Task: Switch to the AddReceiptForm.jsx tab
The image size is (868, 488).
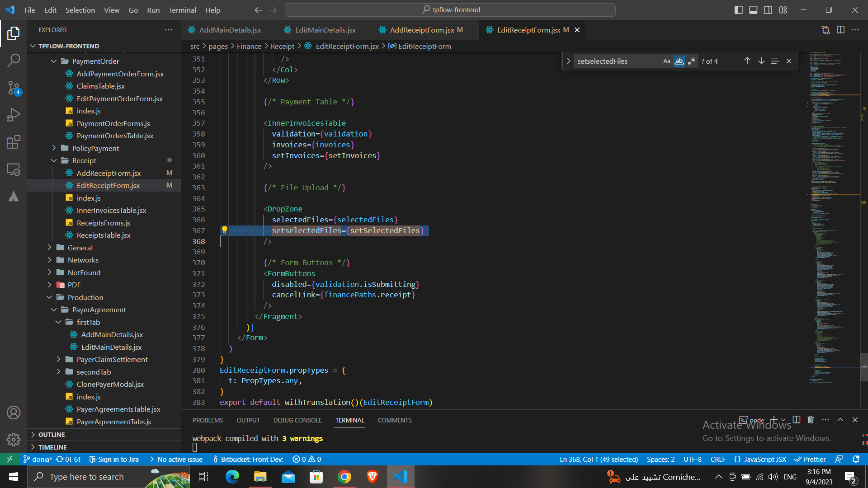Action: [421, 30]
